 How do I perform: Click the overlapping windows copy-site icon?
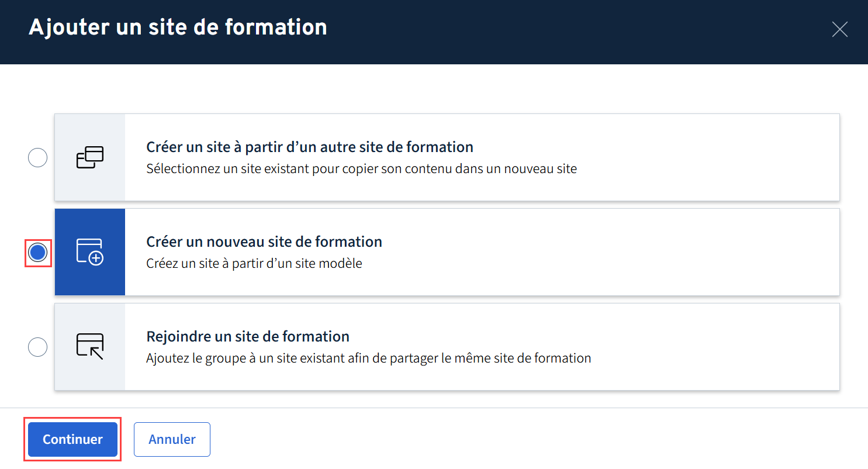[90, 157]
